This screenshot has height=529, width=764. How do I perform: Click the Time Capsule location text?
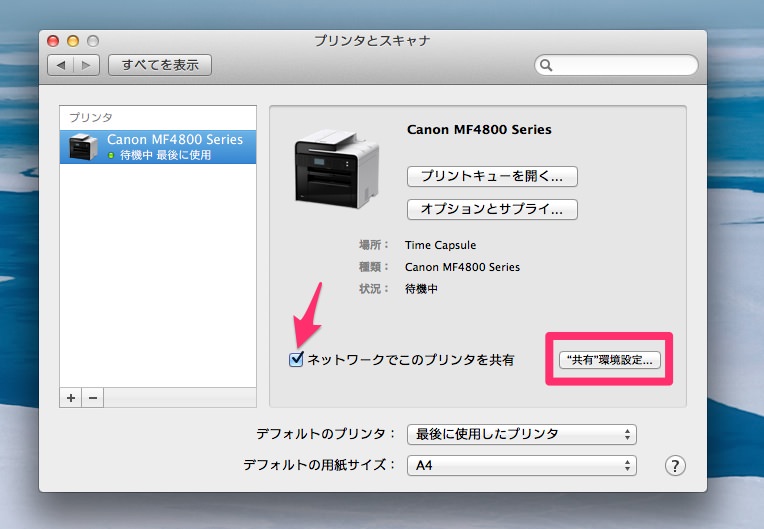(x=440, y=245)
